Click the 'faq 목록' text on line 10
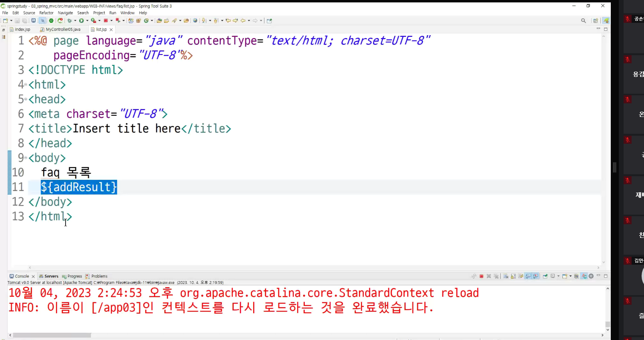This screenshot has width=644, height=340. pos(66,172)
